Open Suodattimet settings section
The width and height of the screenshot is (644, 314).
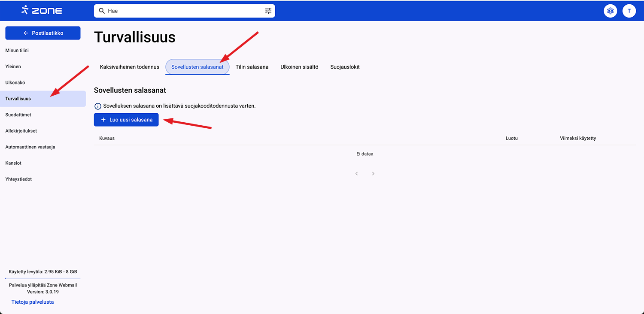18,115
